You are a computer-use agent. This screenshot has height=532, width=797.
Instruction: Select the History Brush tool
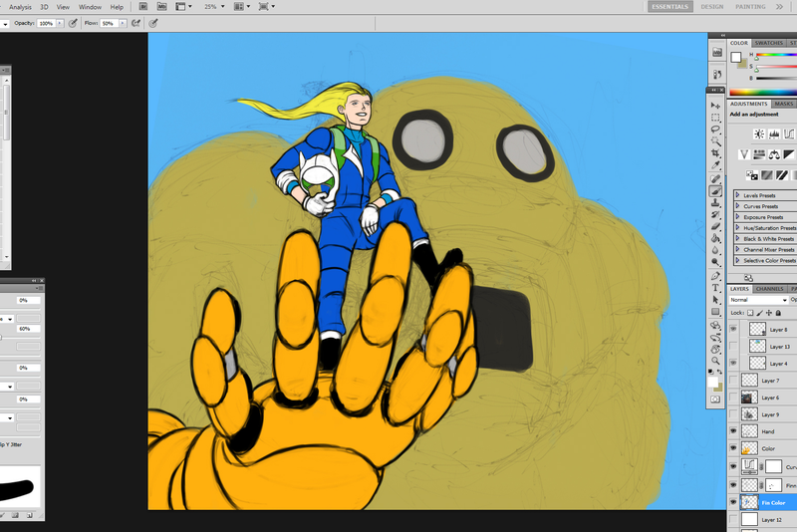pos(715,215)
